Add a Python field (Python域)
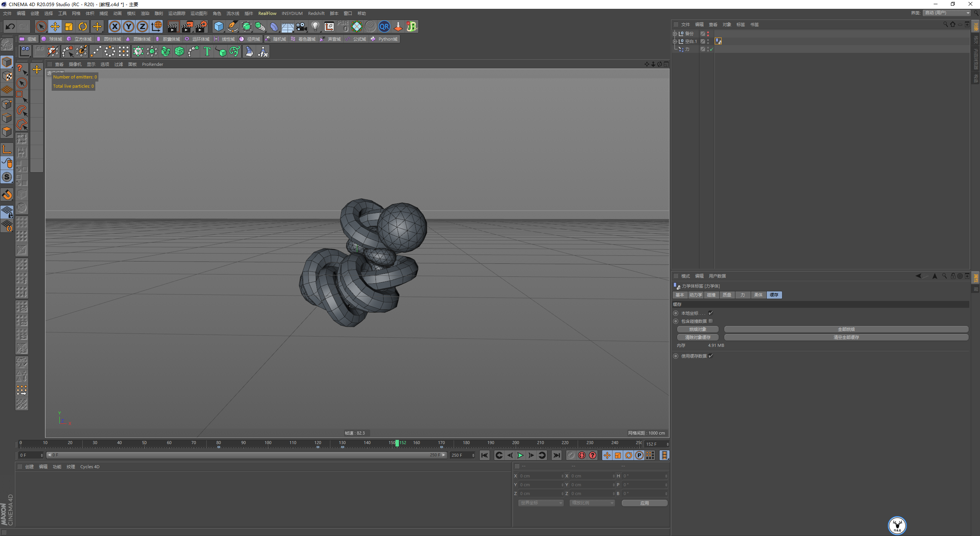The height and width of the screenshot is (536, 980). (384, 39)
